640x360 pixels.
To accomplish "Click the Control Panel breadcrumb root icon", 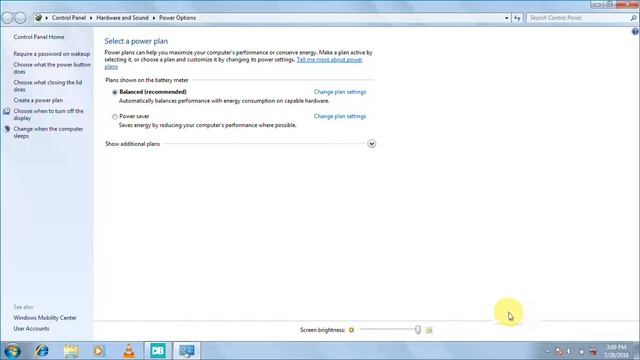I will click(38, 18).
